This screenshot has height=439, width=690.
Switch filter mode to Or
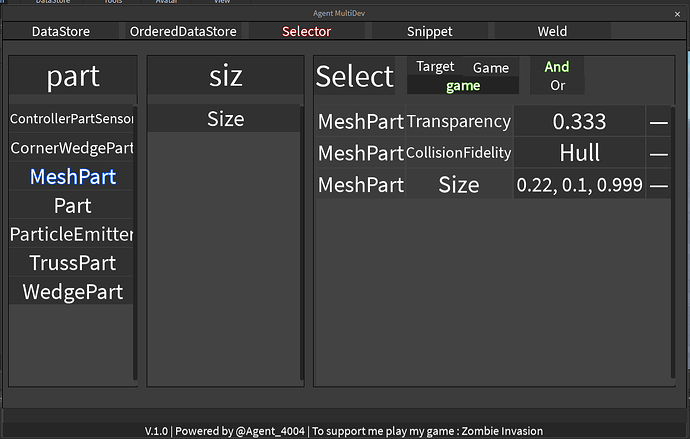557,85
